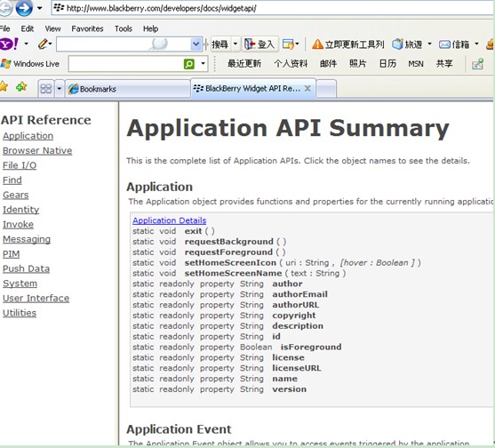495x448 pixels.
Task: Click the BlackBerry favicon in address bar
Action: click(59, 8)
